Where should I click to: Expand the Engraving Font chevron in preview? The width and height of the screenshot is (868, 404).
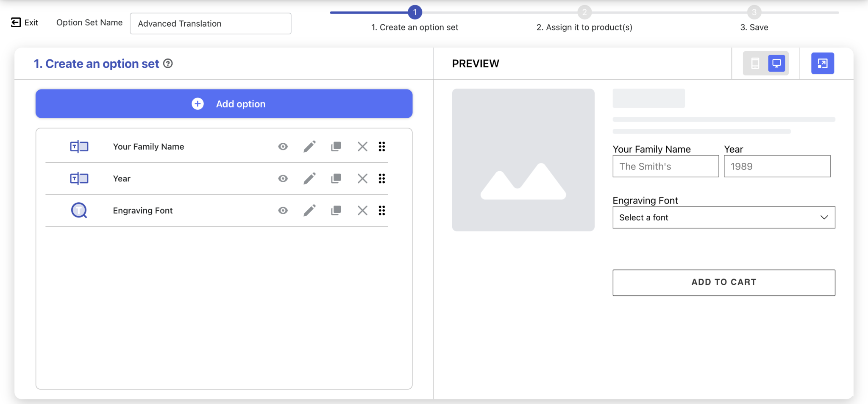click(x=824, y=217)
